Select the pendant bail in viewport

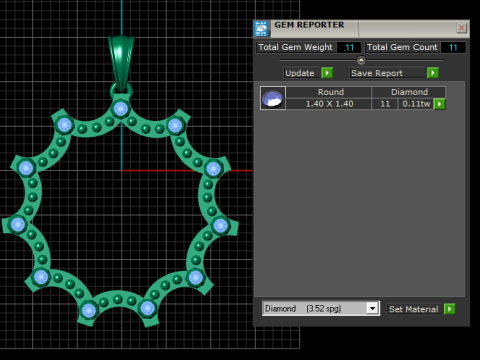(x=121, y=63)
